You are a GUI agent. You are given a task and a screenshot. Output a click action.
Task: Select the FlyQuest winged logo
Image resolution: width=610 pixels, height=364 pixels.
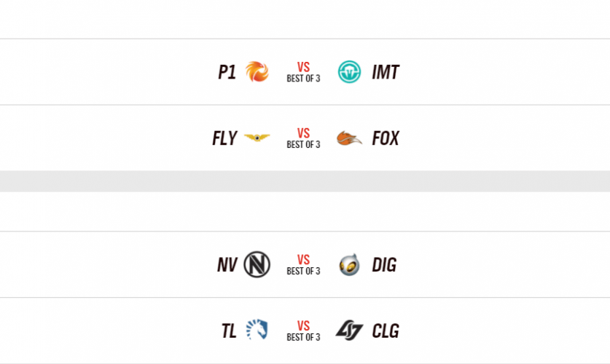(257, 138)
